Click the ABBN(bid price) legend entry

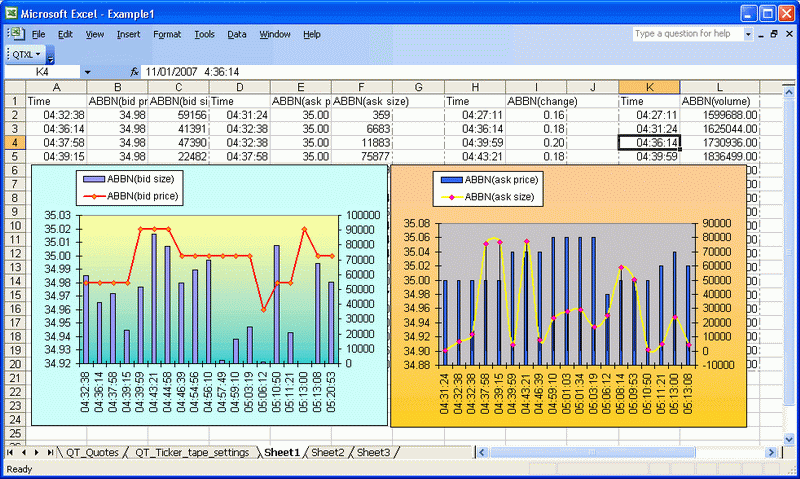[143, 197]
